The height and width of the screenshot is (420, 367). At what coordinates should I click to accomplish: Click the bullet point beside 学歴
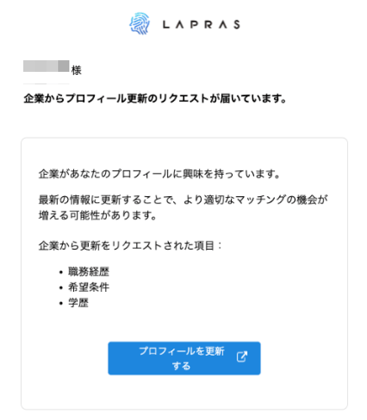point(61,303)
